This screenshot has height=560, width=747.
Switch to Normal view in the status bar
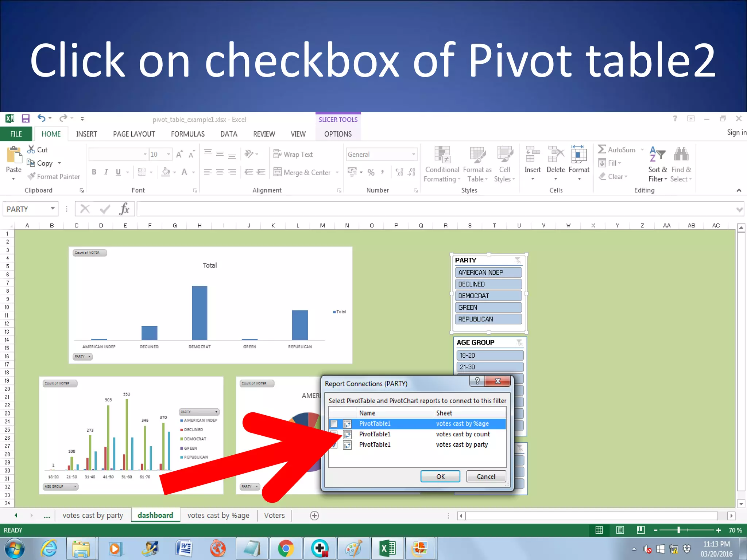point(599,530)
